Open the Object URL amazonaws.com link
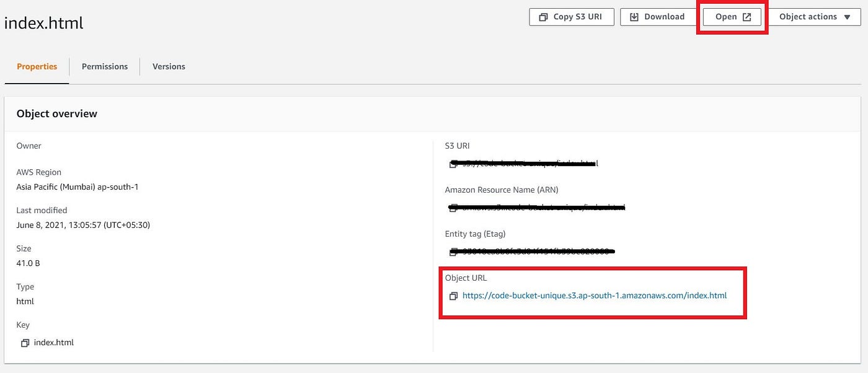 click(x=595, y=296)
